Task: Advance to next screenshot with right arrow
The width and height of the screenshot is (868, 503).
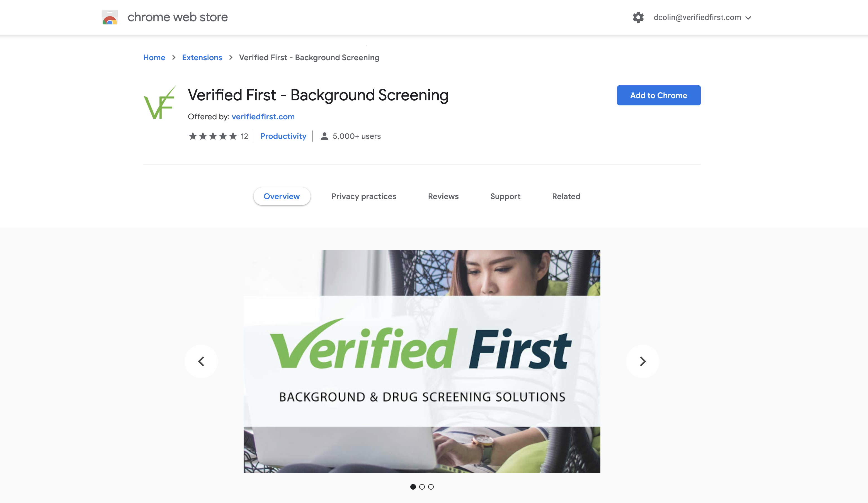Action: pos(643,361)
